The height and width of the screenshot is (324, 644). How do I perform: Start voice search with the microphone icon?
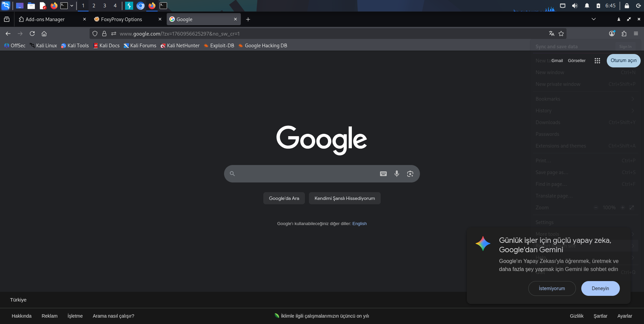[397, 174]
